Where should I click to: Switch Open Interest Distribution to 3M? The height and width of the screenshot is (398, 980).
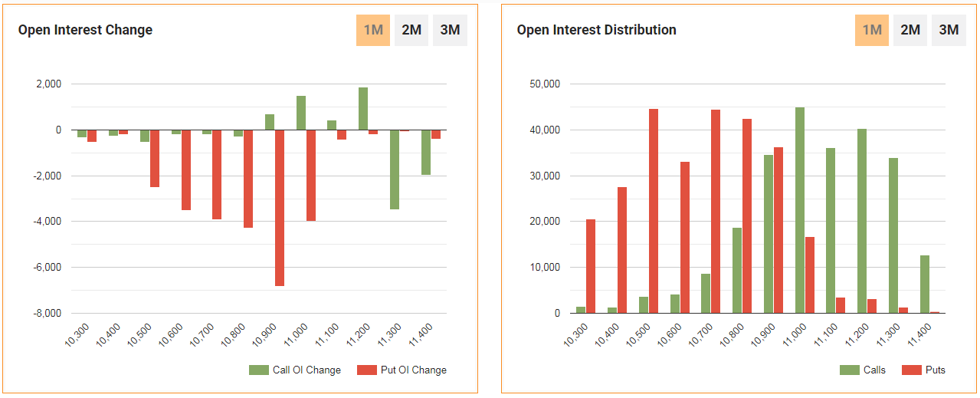[949, 31]
